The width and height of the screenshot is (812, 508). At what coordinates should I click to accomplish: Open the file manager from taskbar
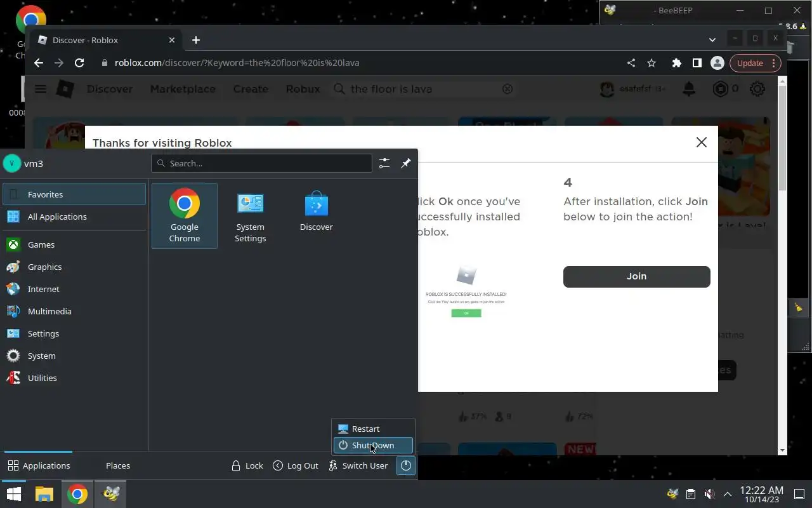click(44, 493)
